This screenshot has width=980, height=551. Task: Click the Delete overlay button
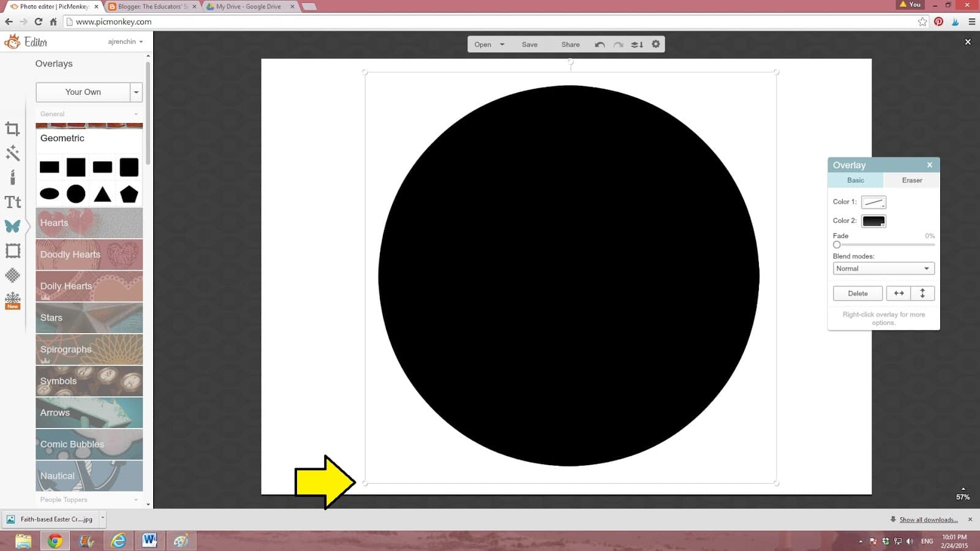click(x=858, y=293)
